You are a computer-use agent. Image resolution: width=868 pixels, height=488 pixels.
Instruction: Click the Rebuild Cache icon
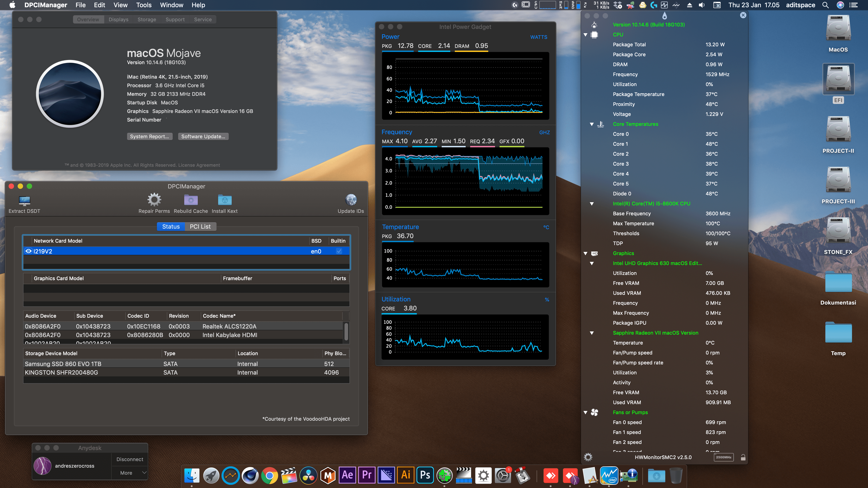191,200
